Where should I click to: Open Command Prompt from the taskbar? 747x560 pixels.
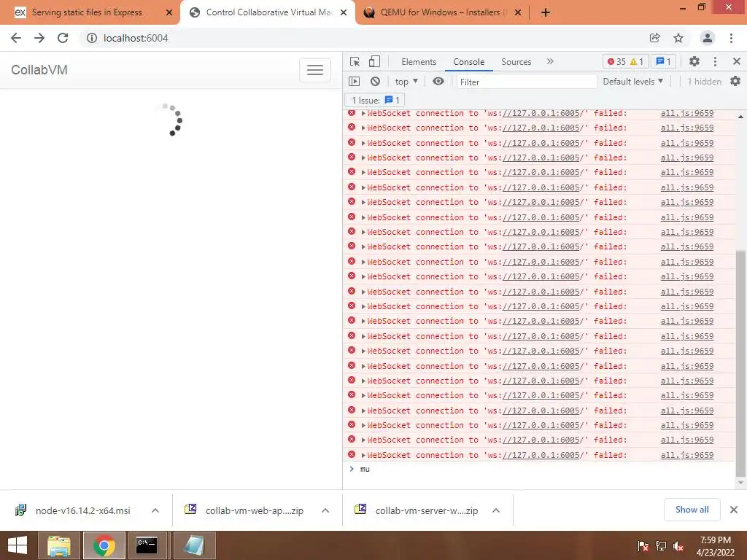click(147, 545)
